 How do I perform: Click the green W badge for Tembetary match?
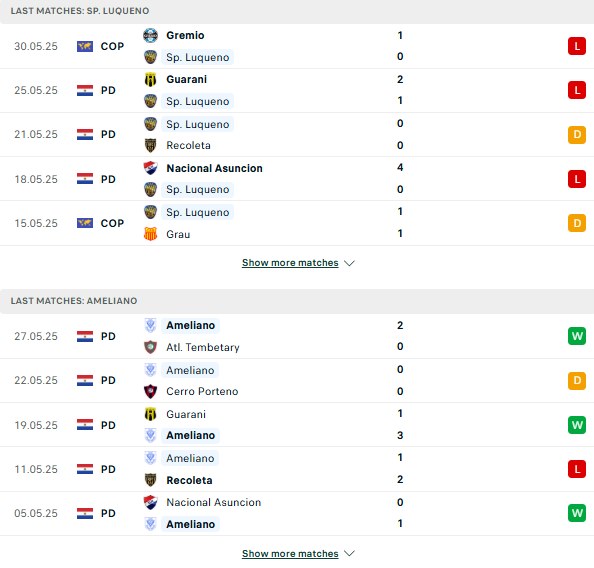tap(577, 336)
